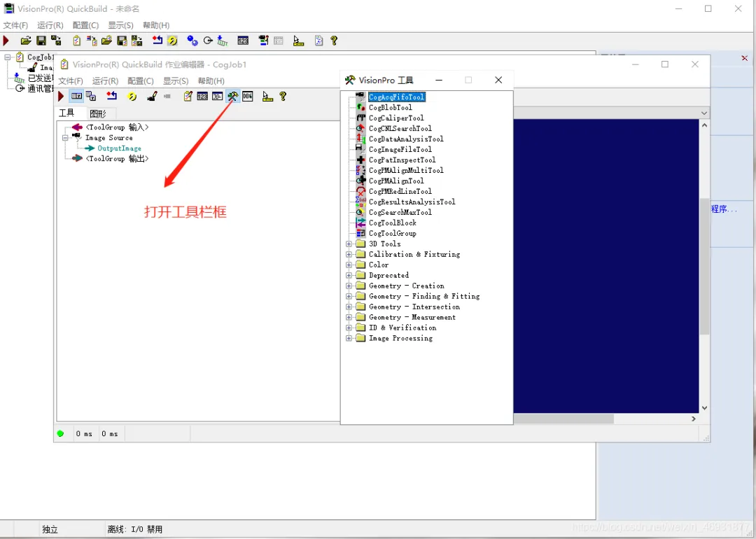756x539 pixels.
Task: Show 123 counters icon in main toolbar
Action: pyautogui.click(x=243, y=41)
